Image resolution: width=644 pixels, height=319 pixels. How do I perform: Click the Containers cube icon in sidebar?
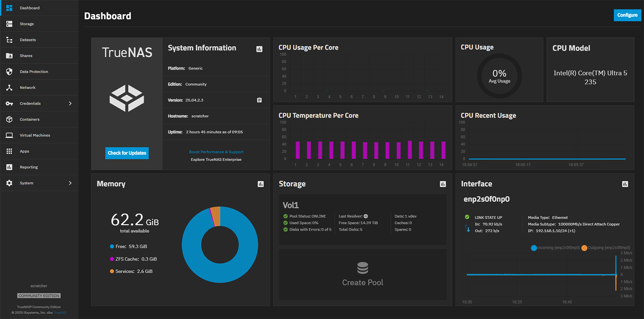[9, 119]
